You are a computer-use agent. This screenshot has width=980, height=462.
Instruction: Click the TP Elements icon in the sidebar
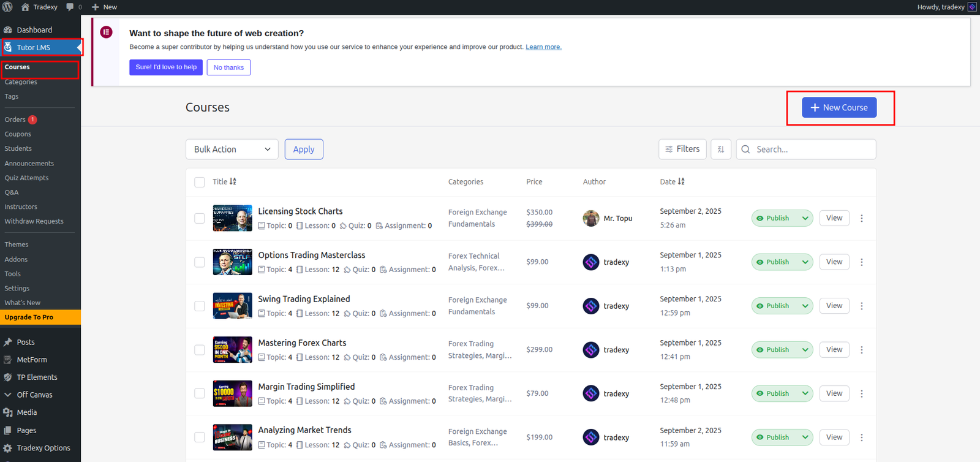pyautogui.click(x=8, y=377)
